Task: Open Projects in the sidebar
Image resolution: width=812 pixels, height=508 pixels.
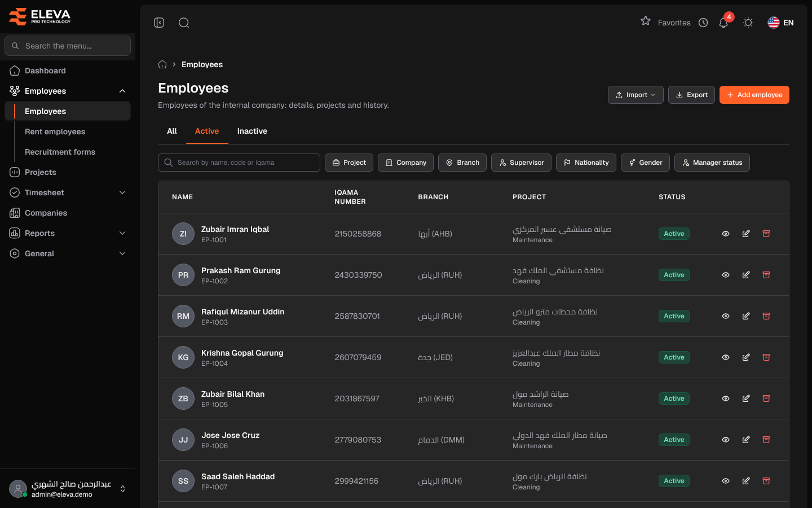Action: tap(68, 172)
